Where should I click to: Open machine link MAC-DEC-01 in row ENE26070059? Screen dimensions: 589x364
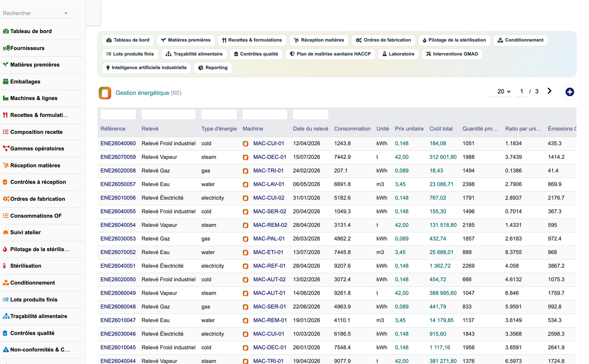(270, 157)
